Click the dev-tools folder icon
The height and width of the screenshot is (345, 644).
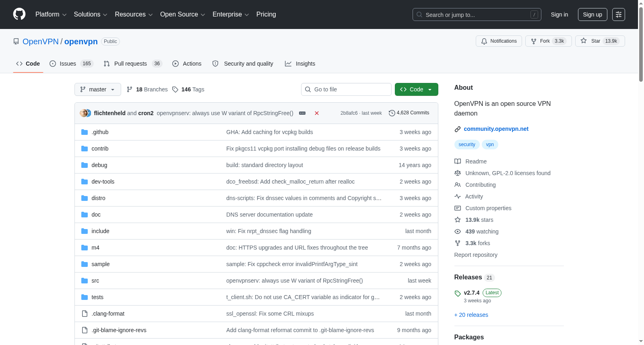pos(85,182)
